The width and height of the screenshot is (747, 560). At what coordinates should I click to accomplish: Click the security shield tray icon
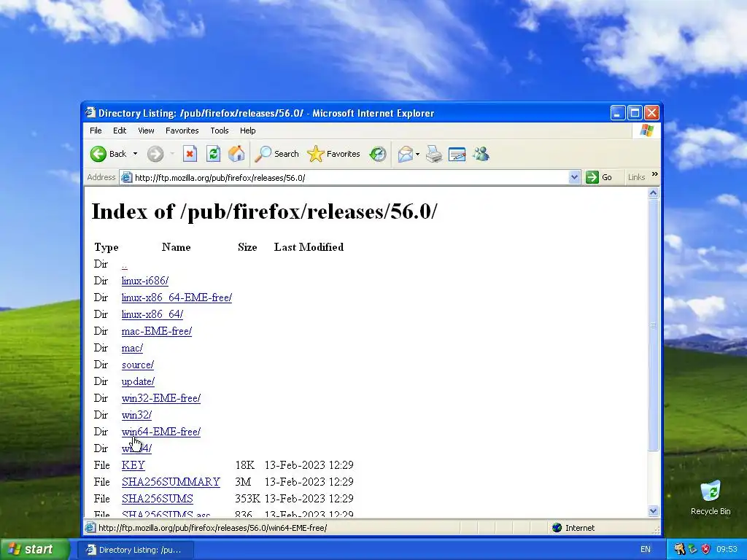click(x=705, y=549)
